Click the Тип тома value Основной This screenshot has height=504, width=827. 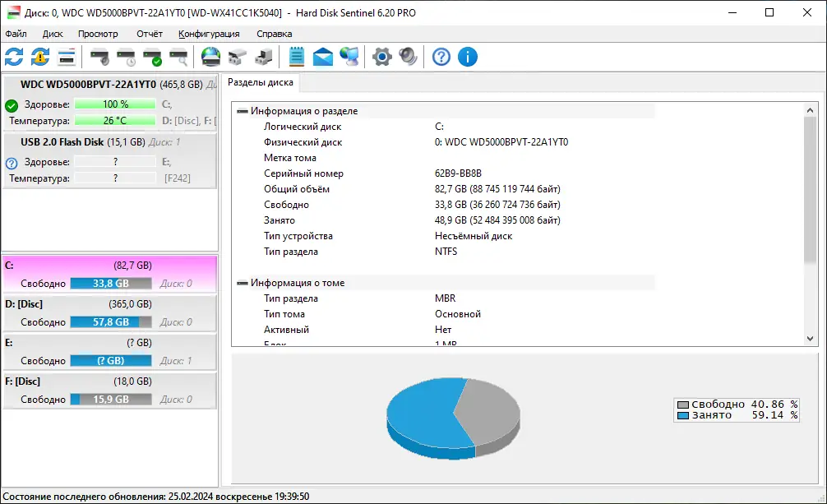tap(458, 314)
